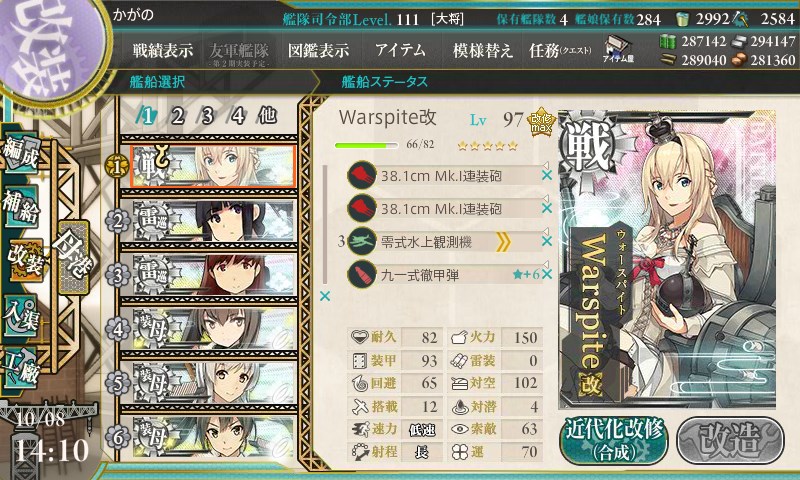
Task: Remove all equipment with the left X
Action: 324,296
